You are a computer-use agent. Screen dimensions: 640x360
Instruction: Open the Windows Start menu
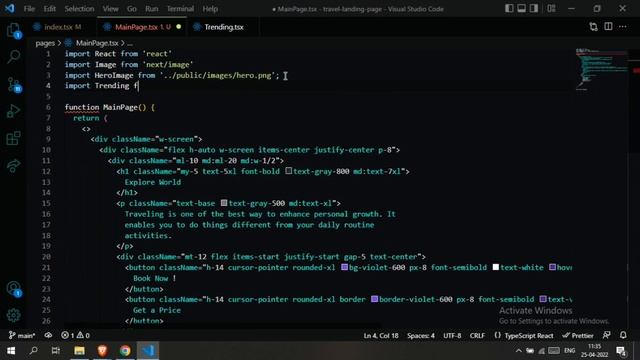point(11,351)
